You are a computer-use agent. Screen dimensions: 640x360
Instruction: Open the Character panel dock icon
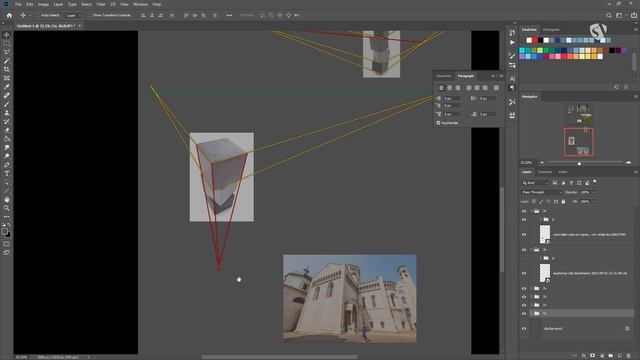coord(512,78)
